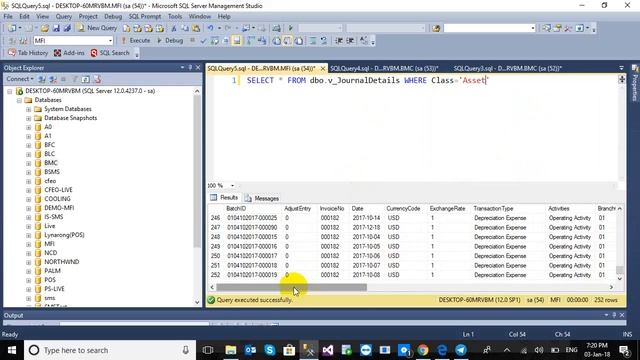640x360 pixels.
Task: Click the Properties side tab
Action: 635,84
